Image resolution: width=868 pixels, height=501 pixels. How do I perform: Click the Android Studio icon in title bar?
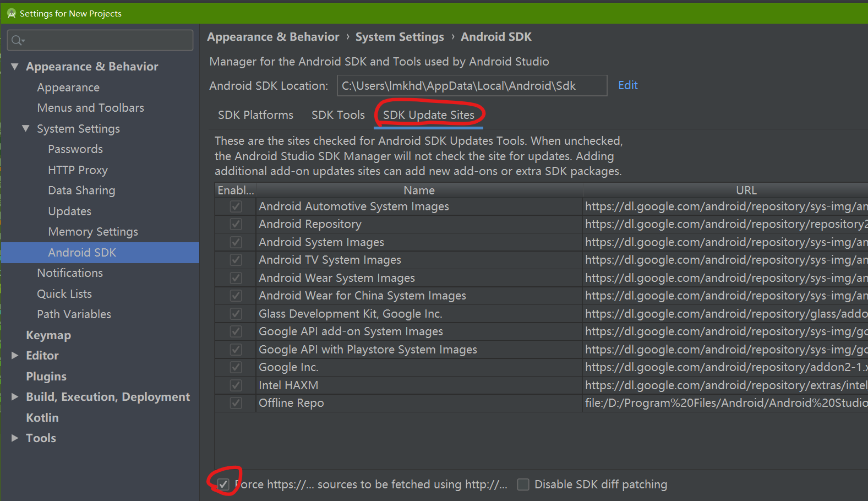(11, 13)
